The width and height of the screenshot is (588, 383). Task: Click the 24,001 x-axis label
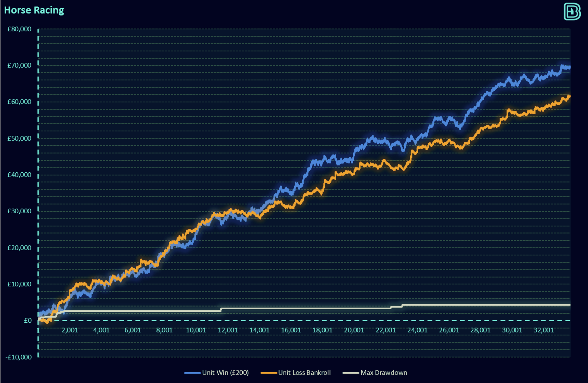pyautogui.click(x=417, y=330)
